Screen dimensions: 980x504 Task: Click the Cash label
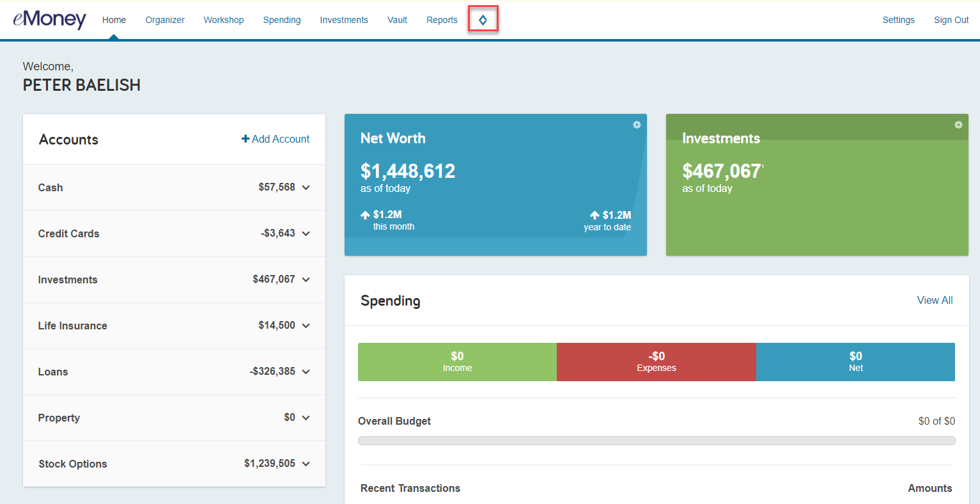[x=51, y=187]
